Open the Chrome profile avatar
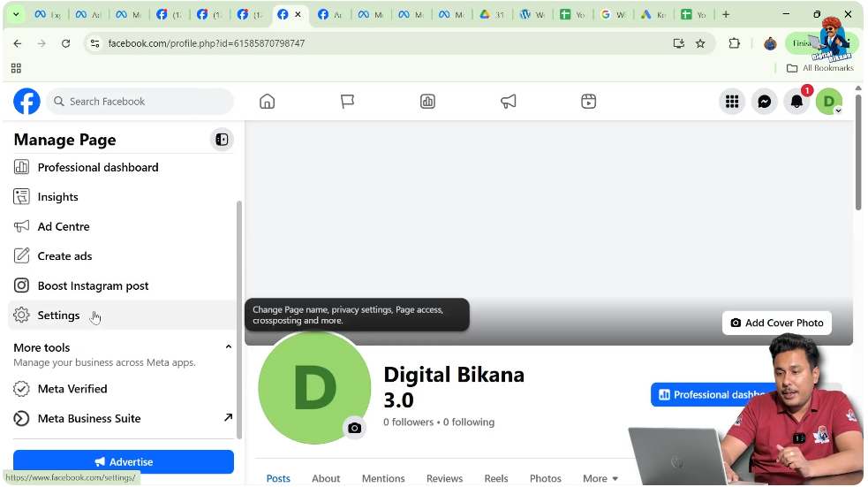Image resolution: width=868 pixels, height=487 pixels. (770, 43)
